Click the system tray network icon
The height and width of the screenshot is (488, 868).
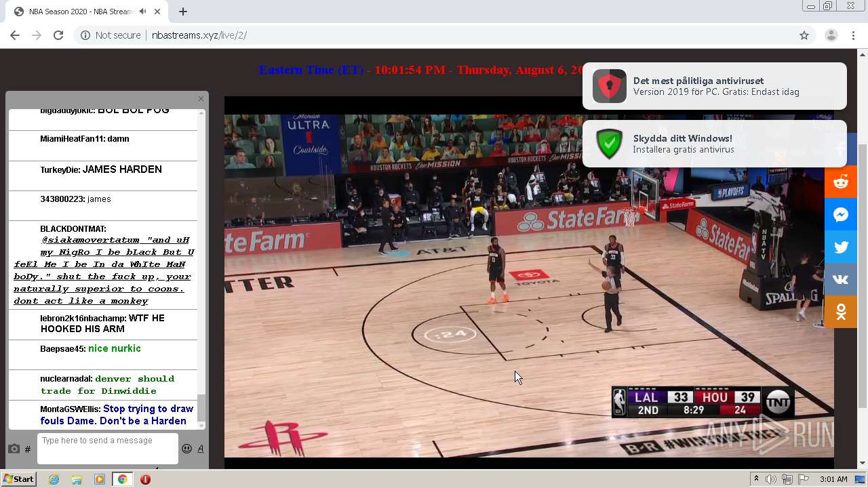tap(787, 479)
